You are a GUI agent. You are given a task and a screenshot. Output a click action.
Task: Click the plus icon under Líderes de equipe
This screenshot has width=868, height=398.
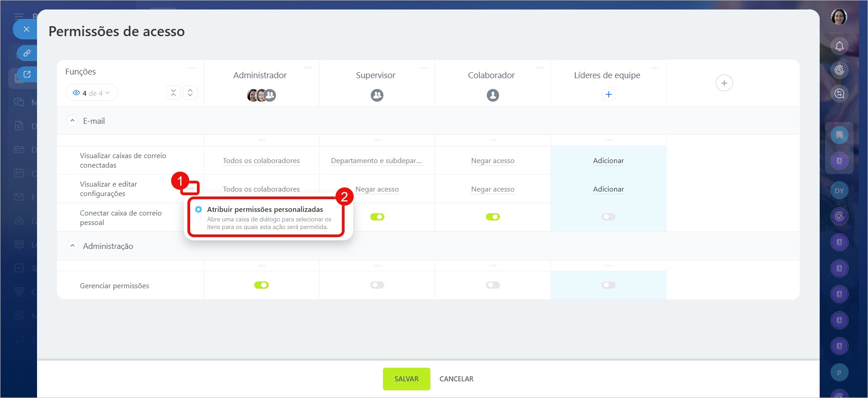(x=608, y=94)
